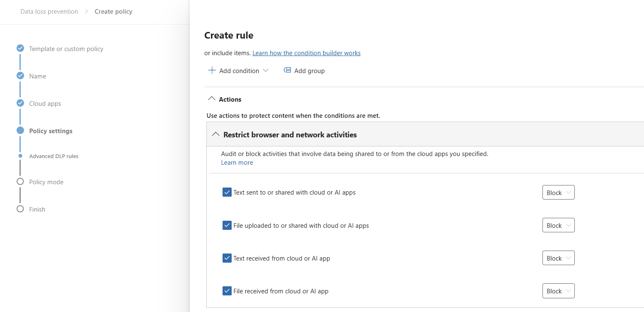Open Block dropdown for File uploaded row
The image size is (644, 312).
click(x=558, y=225)
